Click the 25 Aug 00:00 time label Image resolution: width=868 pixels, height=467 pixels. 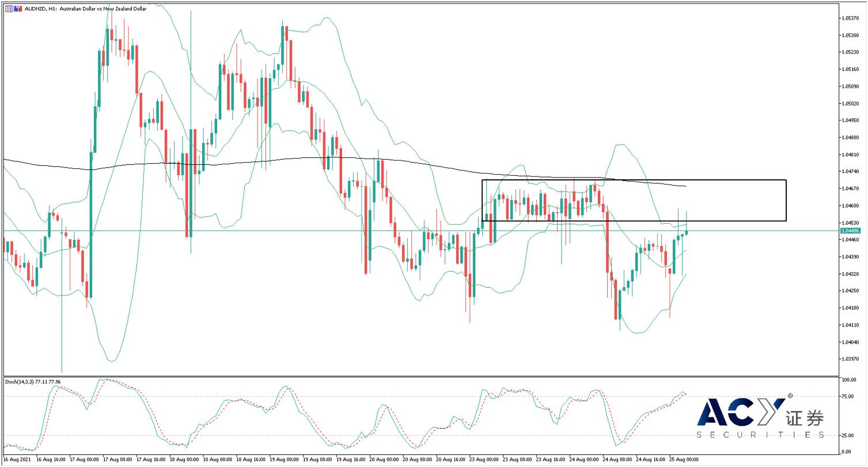(x=684, y=460)
